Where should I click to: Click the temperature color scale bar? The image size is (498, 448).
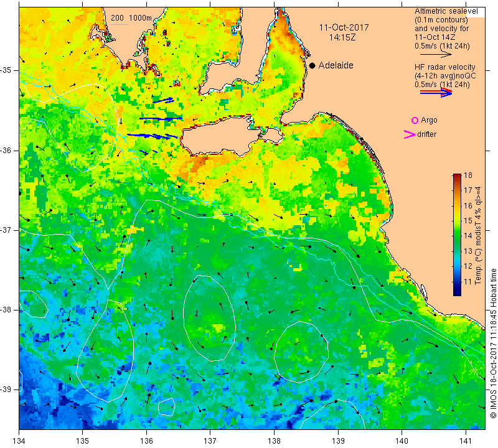pos(457,235)
